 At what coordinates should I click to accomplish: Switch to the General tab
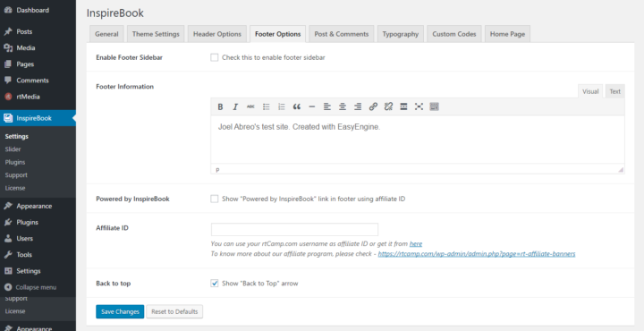click(x=106, y=34)
